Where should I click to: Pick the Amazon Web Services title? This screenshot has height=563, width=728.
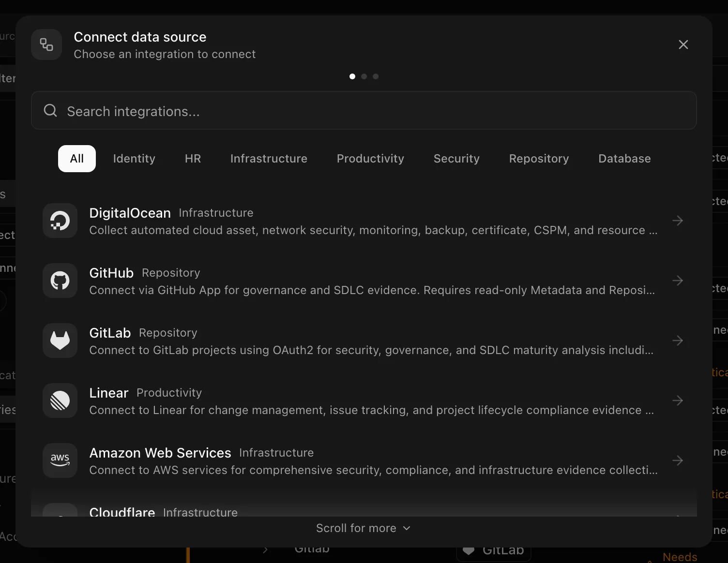pyautogui.click(x=160, y=453)
